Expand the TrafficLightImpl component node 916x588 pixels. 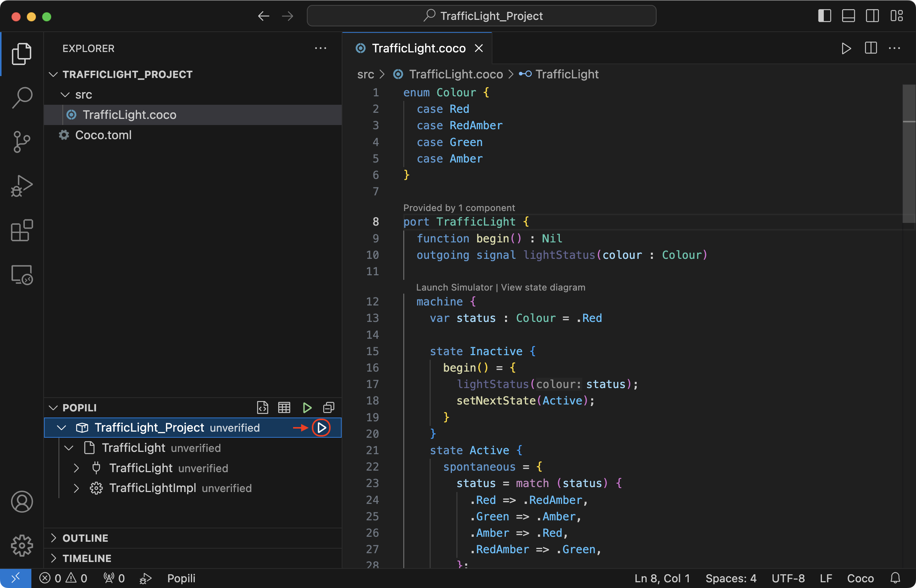tap(76, 488)
